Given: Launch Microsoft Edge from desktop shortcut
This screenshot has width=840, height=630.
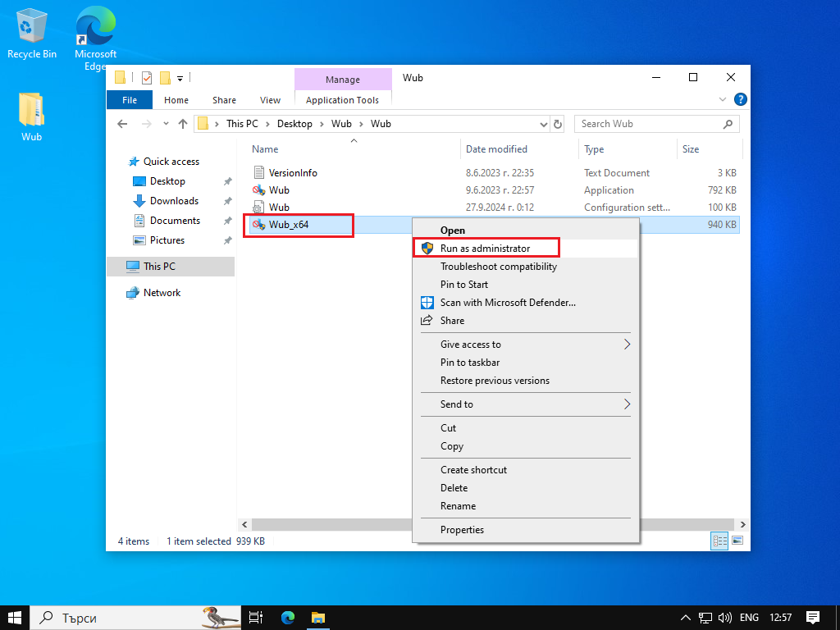Looking at the screenshot, I should pyautogui.click(x=95, y=39).
